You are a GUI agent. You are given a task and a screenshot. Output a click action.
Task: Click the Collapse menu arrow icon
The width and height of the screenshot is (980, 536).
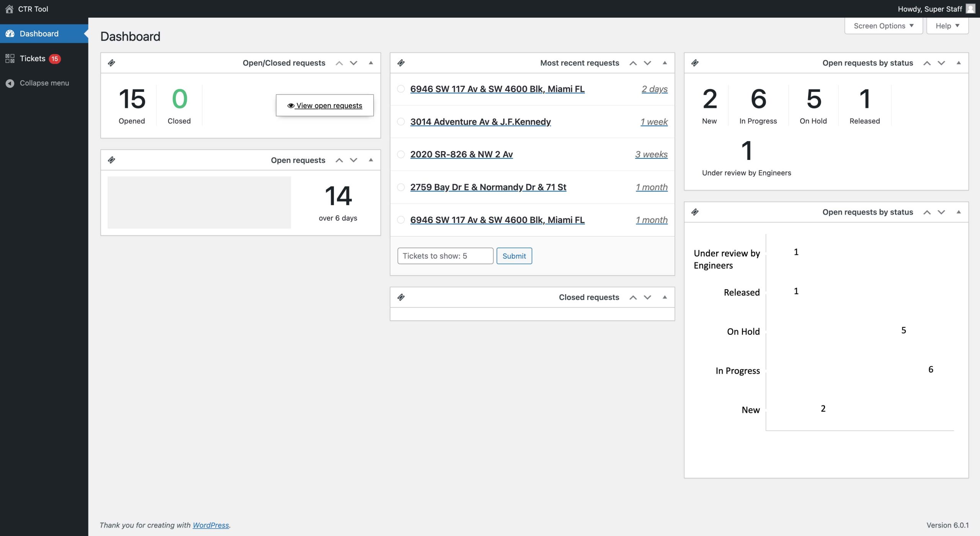pyautogui.click(x=10, y=83)
